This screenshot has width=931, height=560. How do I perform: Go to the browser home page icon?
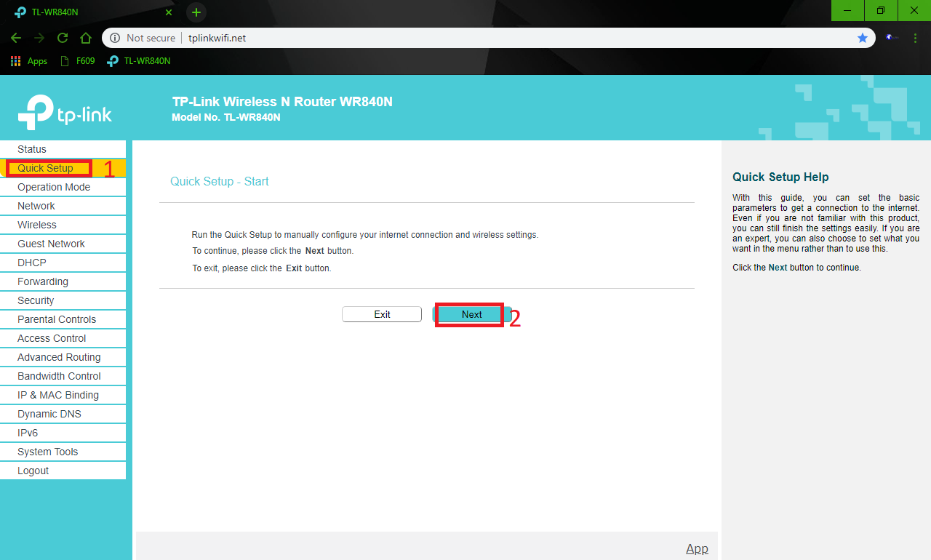[x=86, y=38]
